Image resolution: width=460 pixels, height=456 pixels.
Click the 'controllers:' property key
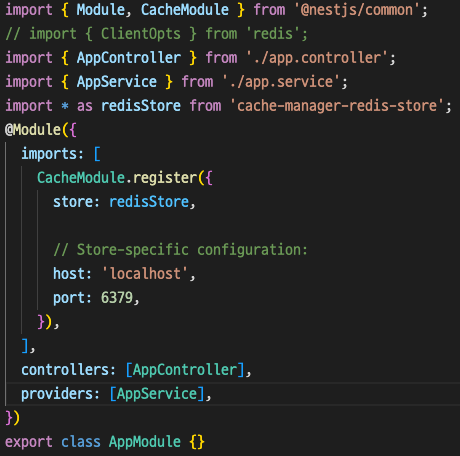point(68,370)
